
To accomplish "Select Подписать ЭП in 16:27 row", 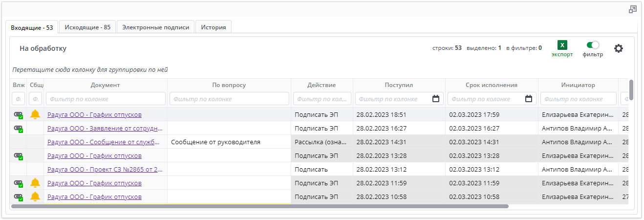I will tap(322, 129).
